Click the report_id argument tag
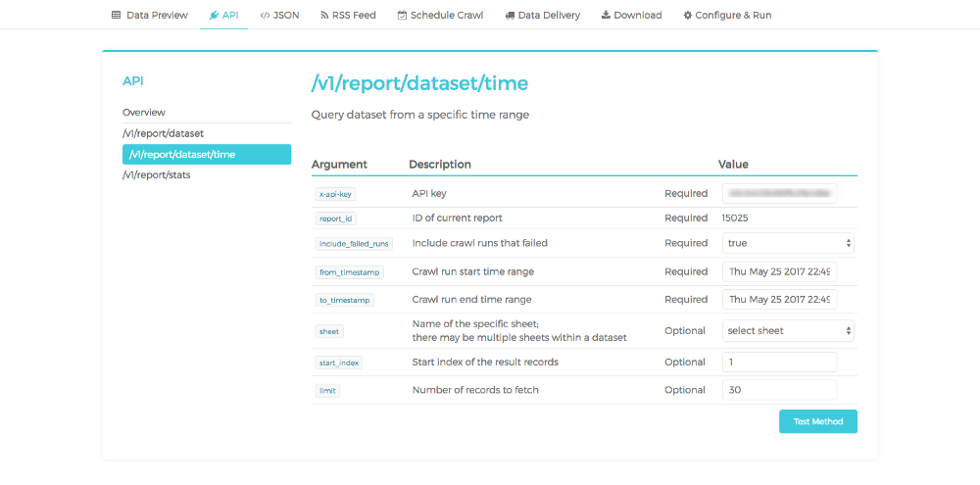Viewport: 980px width, 485px height. pos(336,218)
